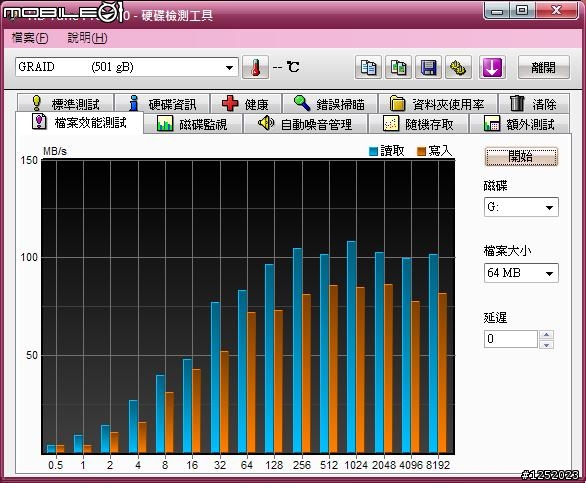Switch to the 資料夾使用率 tab

pos(438,104)
